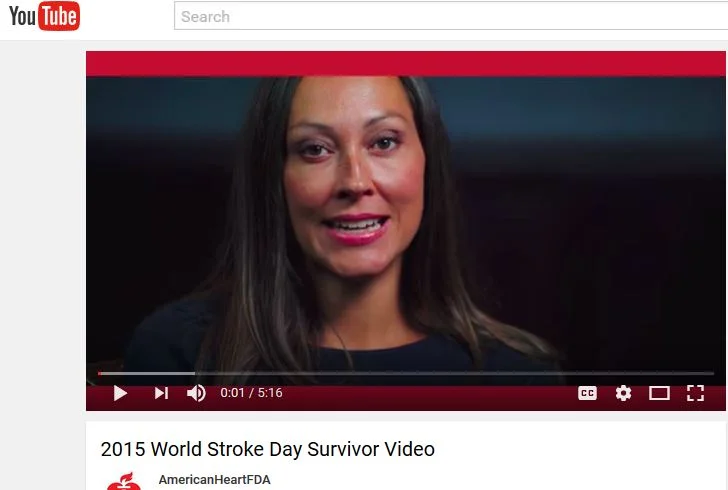Click the red start of the seek bar
The image size is (728, 490).
99,373
